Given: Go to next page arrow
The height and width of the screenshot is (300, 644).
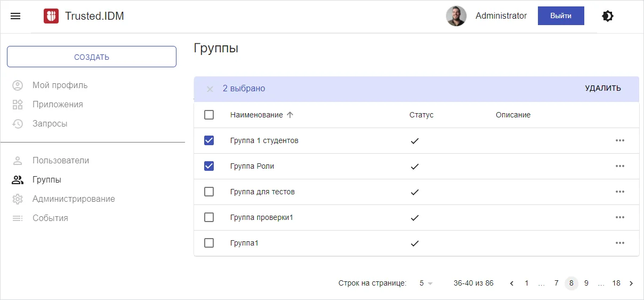Looking at the screenshot, I should 631,283.
